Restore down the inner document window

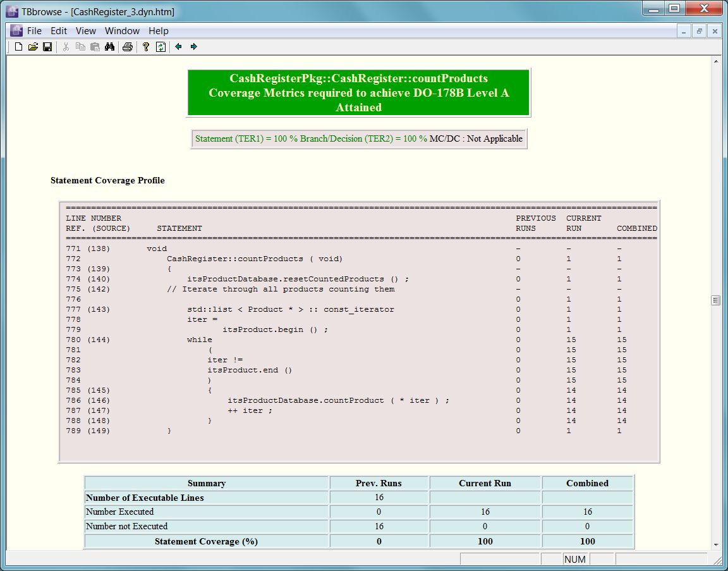coord(700,31)
